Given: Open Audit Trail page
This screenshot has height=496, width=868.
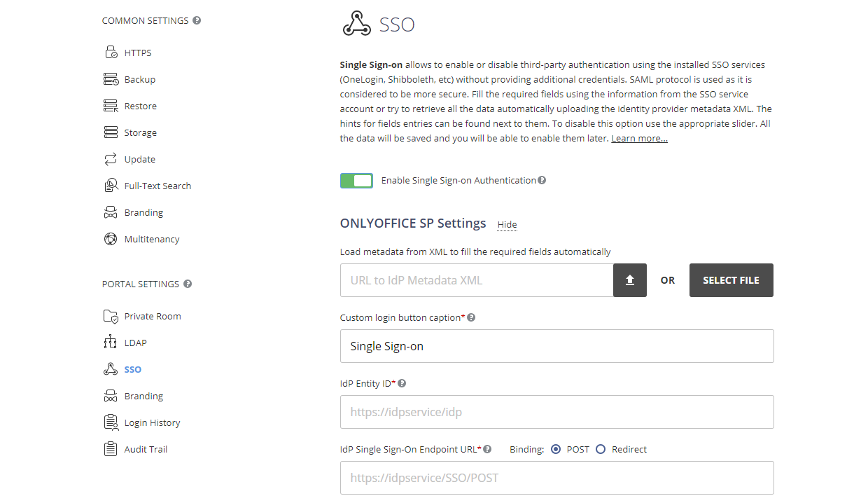Looking at the screenshot, I should coord(146,449).
